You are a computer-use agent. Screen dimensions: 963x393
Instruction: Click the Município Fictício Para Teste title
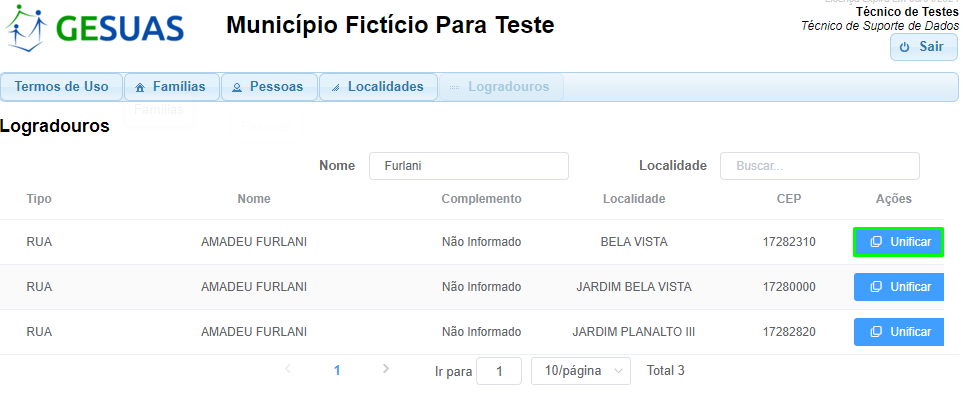[x=390, y=25]
